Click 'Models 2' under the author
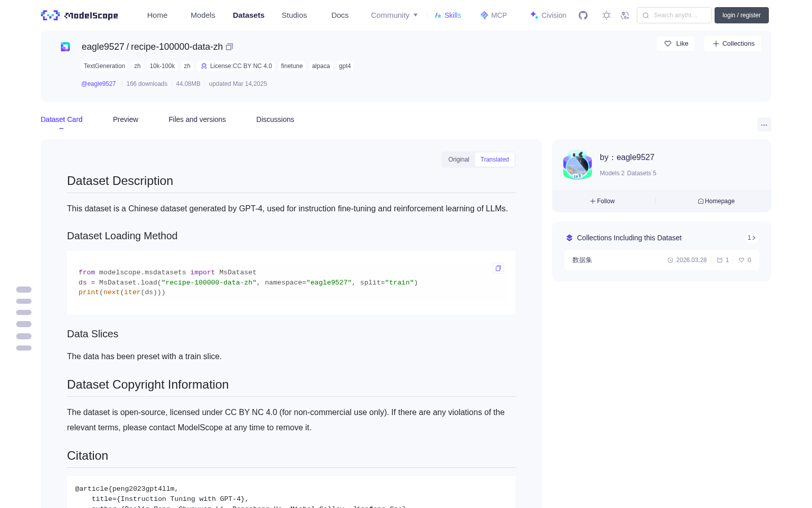 (612, 173)
